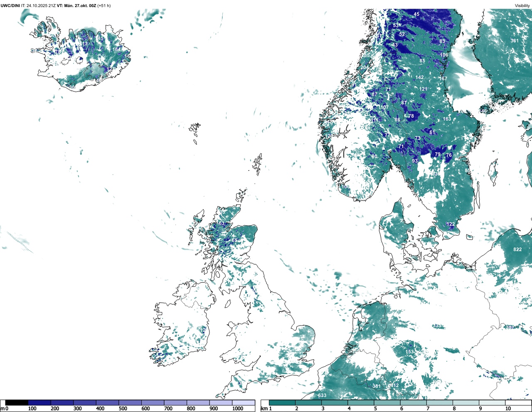Image resolution: width=532 pixels, height=412 pixels.
Task: Click the '164' value over Iceland
Action: click(116, 49)
